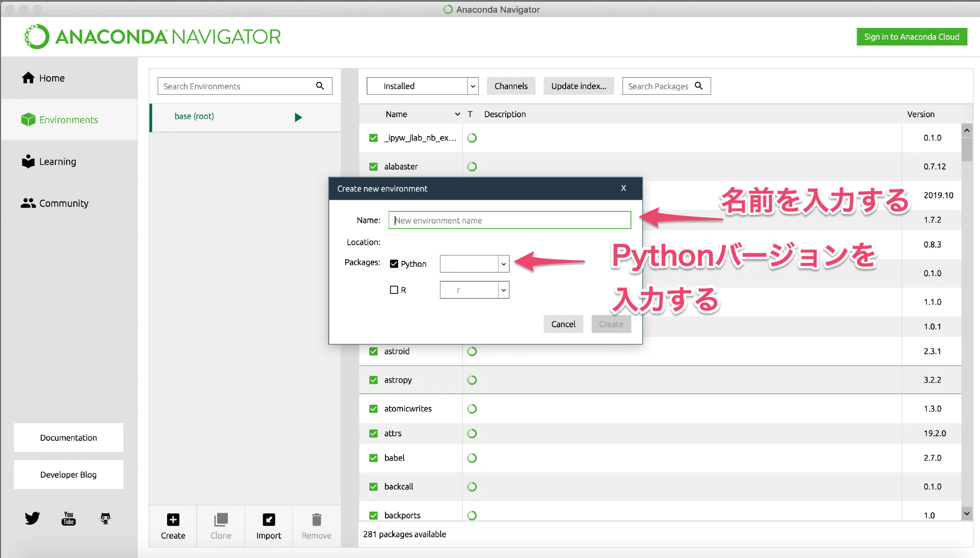
Task: Go to the Home section
Action: point(69,78)
